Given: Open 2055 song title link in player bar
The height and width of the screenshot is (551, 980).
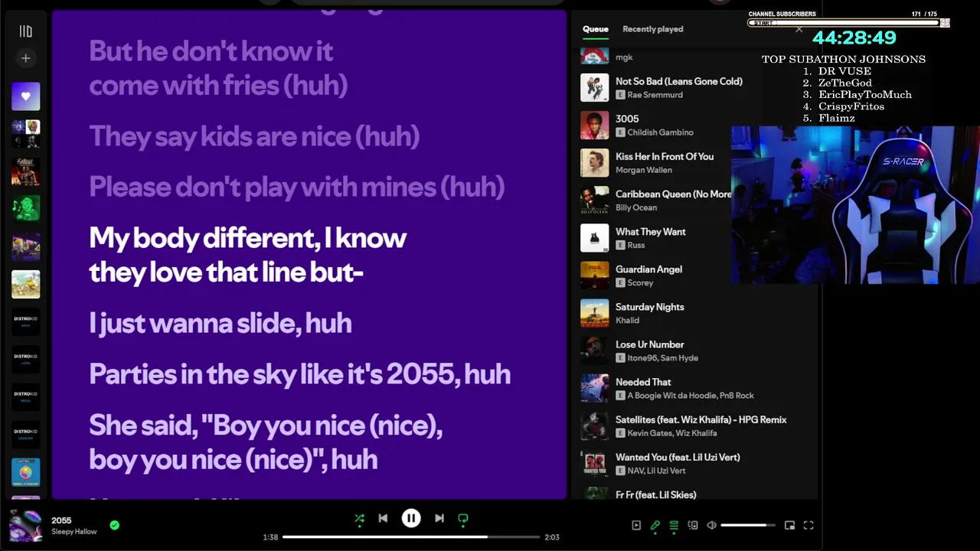Looking at the screenshot, I should click(61, 520).
